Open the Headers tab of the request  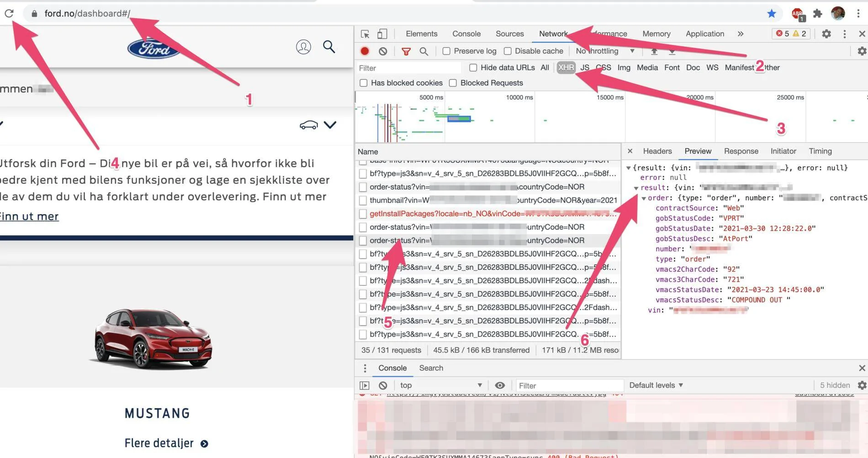click(657, 151)
